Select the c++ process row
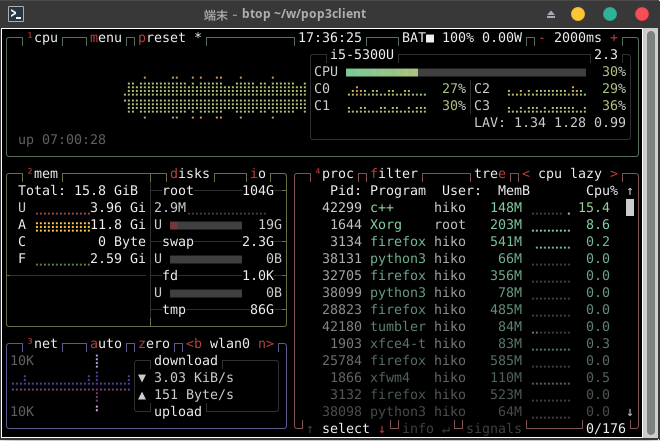The width and height of the screenshot is (660, 441). click(466, 207)
